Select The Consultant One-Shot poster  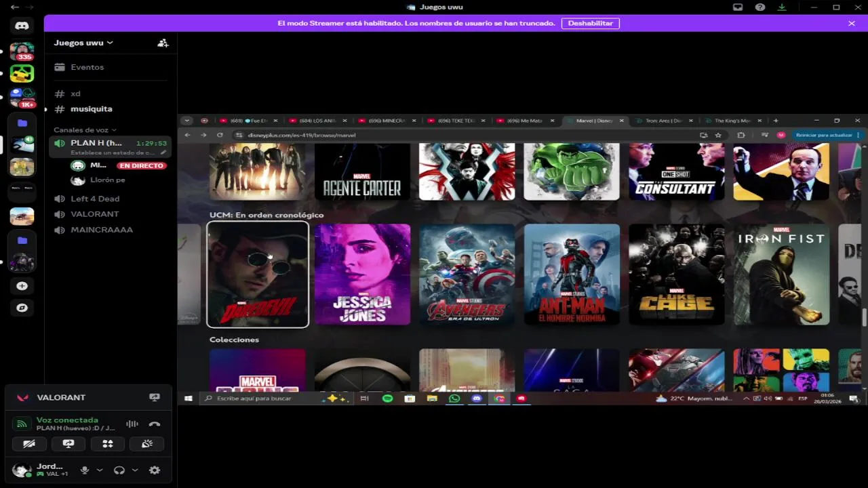(676, 171)
